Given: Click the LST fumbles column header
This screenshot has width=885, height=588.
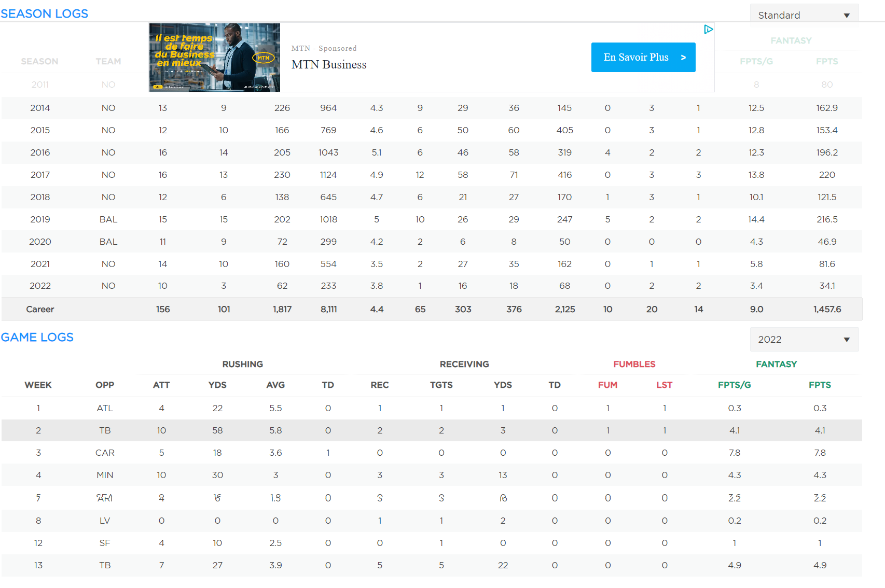Looking at the screenshot, I should [x=664, y=385].
